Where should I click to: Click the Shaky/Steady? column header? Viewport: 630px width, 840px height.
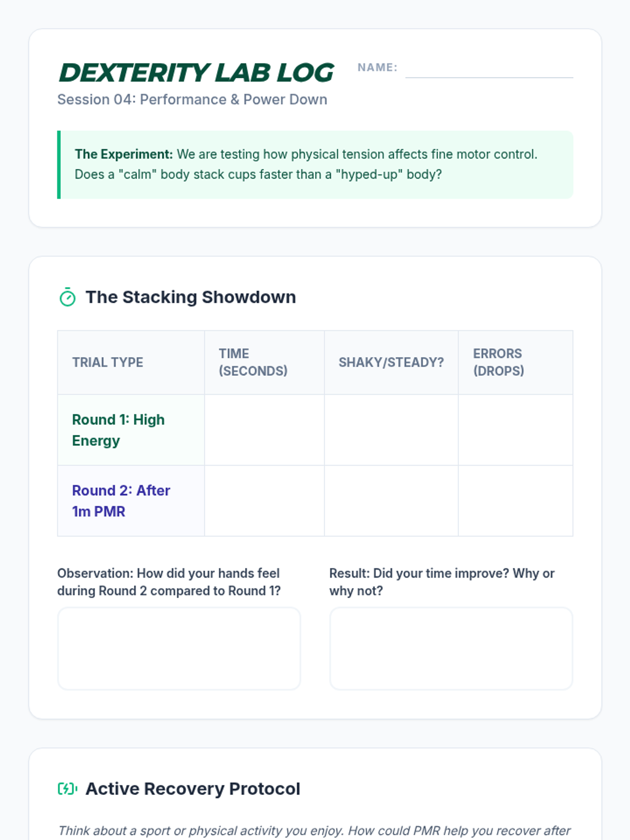click(x=391, y=362)
